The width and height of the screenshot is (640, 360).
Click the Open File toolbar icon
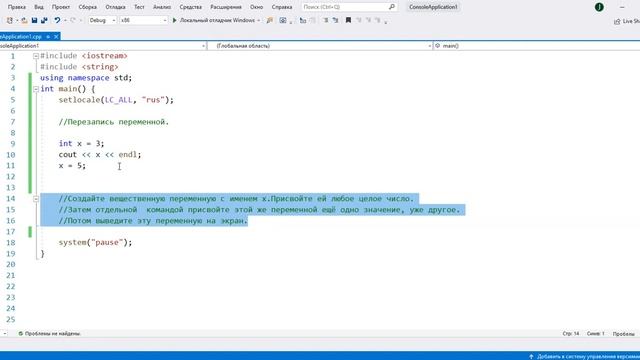tap(24, 20)
